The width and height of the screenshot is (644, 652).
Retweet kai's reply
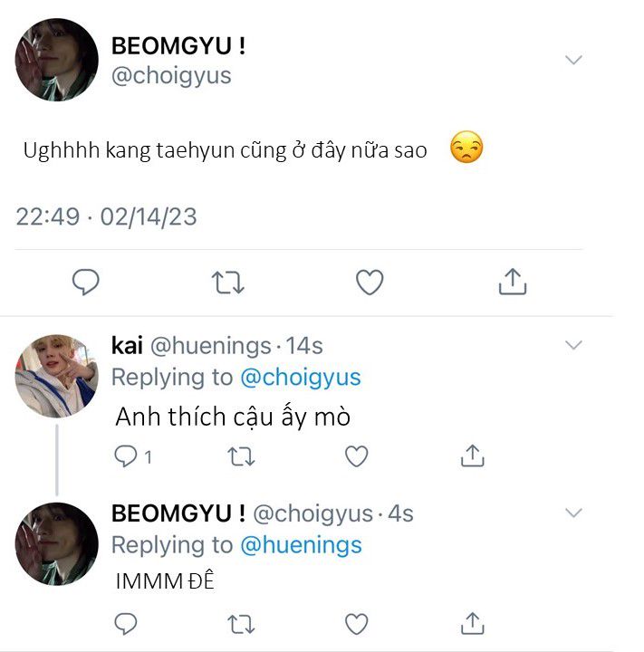[x=241, y=456]
